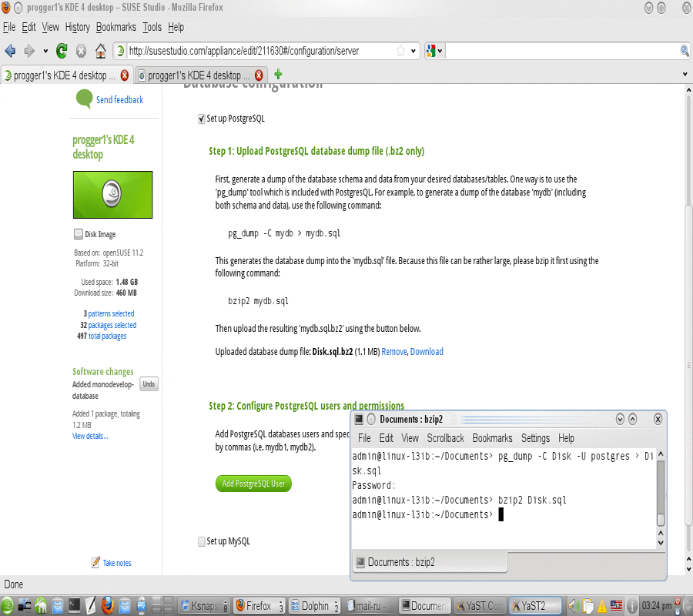This screenshot has width=693, height=616.
Task: Switch to the Dolphin taskbar entry
Action: pyautogui.click(x=314, y=605)
